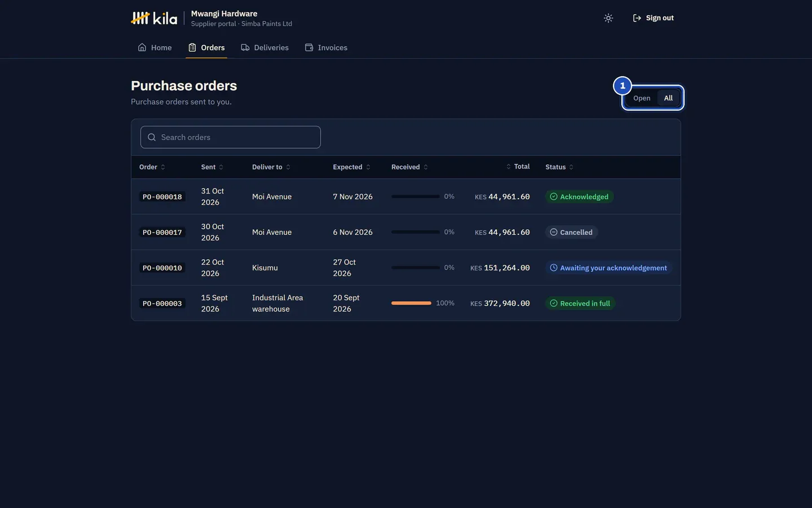Click Awaiting your acknowledgement badge
The height and width of the screenshot is (508, 812).
tap(608, 268)
